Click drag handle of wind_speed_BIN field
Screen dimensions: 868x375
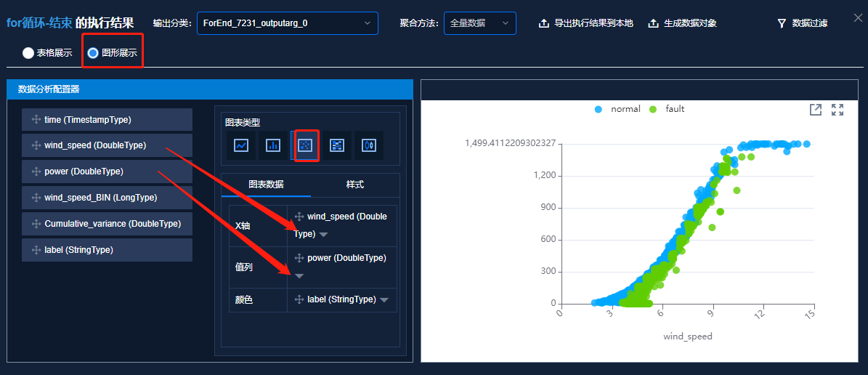click(36, 198)
